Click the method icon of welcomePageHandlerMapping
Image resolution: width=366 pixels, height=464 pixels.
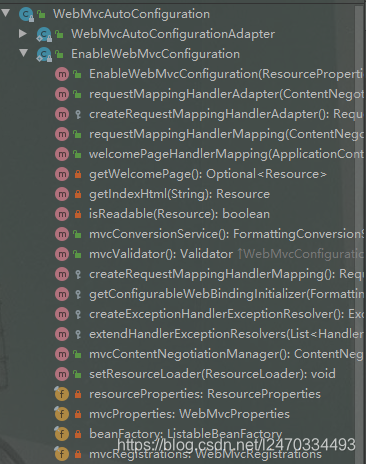(x=62, y=154)
